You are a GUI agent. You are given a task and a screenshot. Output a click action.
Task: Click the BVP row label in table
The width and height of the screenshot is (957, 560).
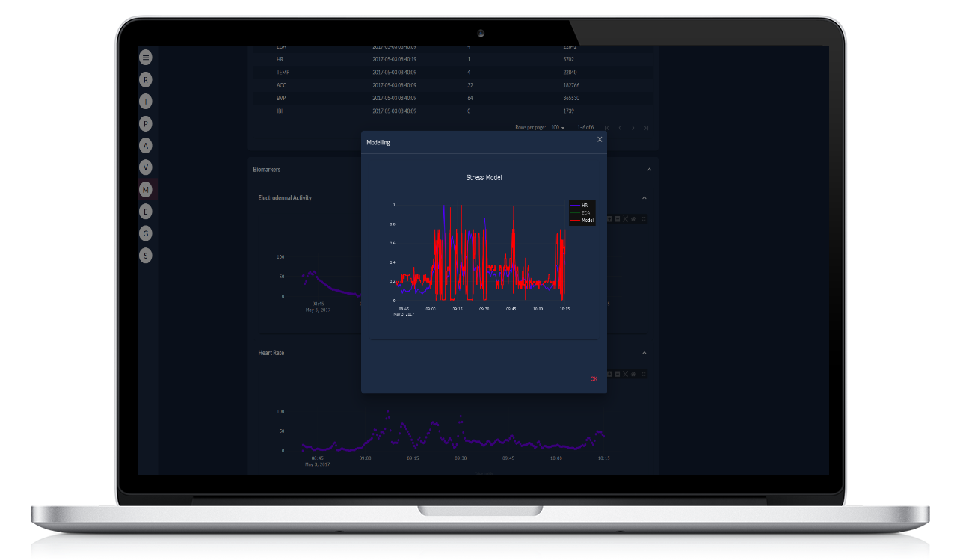pyautogui.click(x=281, y=98)
